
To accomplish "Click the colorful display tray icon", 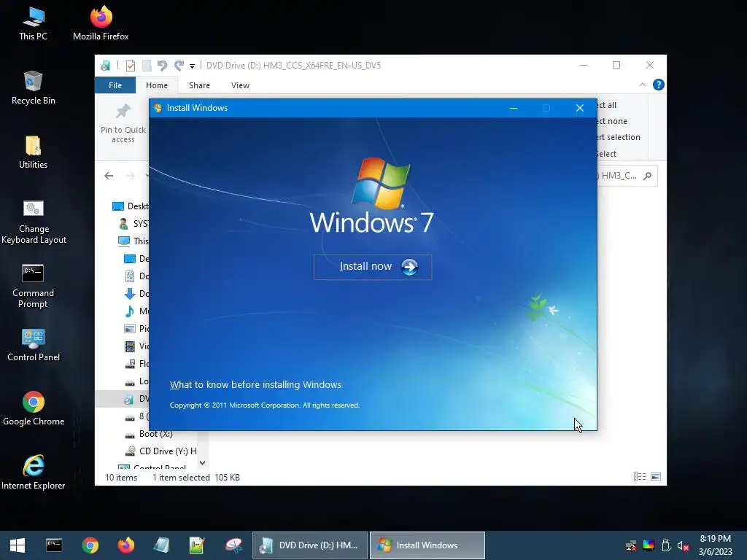I will (x=649, y=545).
